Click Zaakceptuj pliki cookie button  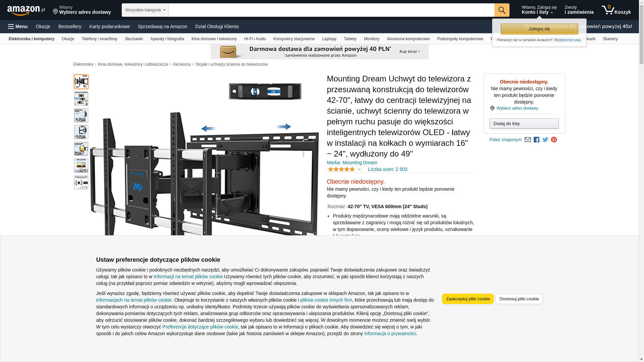468,299
